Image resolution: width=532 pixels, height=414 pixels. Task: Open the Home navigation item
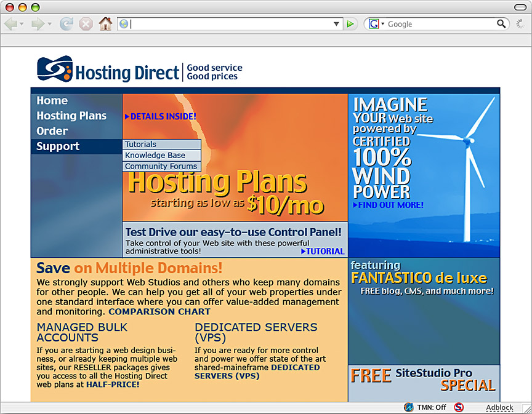[x=52, y=100]
